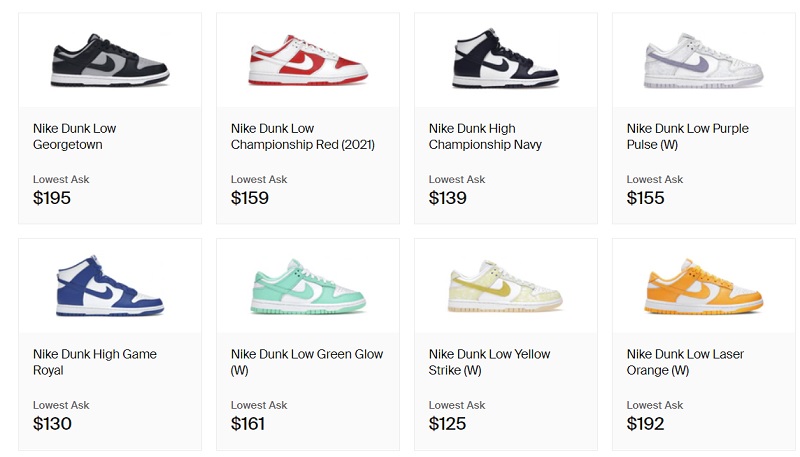The width and height of the screenshot is (800, 457).
Task: Open the Dunk High Game Royal shoe image
Action: click(x=110, y=286)
